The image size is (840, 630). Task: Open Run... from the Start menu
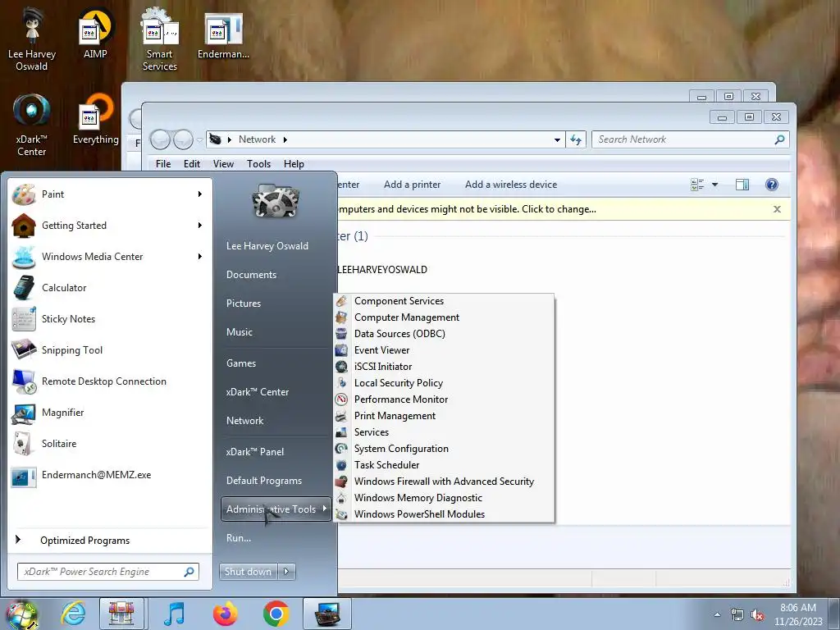tap(239, 538)
